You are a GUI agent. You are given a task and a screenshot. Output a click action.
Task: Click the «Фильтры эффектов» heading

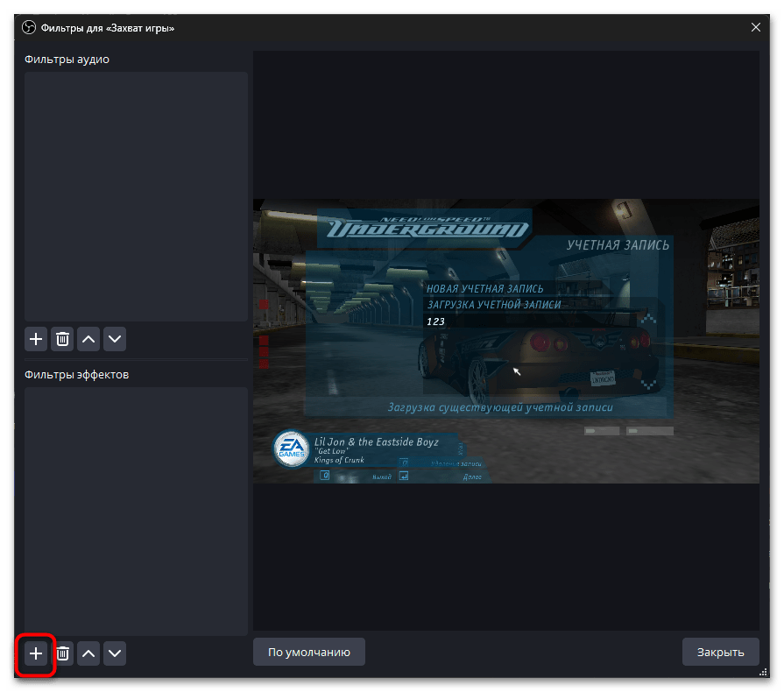tap(76, 375)
